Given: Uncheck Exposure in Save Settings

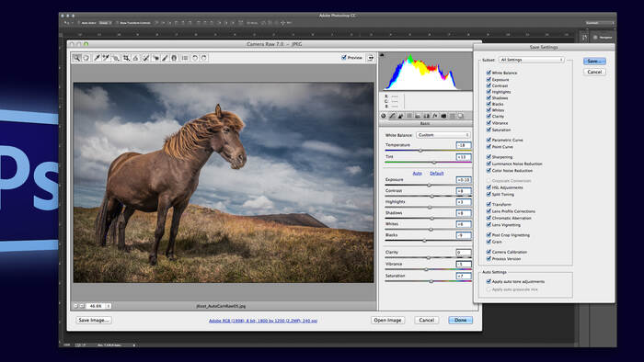Looking at the screenshot, I should pyautogui.click(x=489, y=79).
